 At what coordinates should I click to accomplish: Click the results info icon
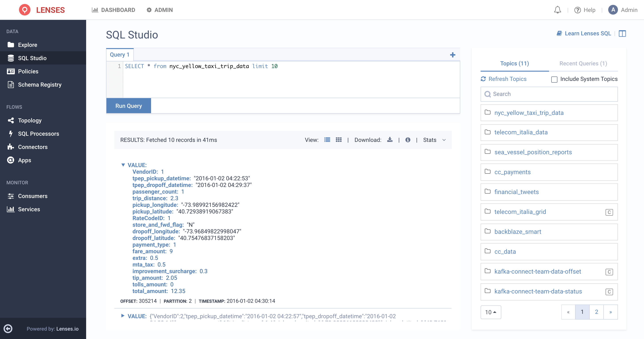pyautogui.click(x=407, y=140)
